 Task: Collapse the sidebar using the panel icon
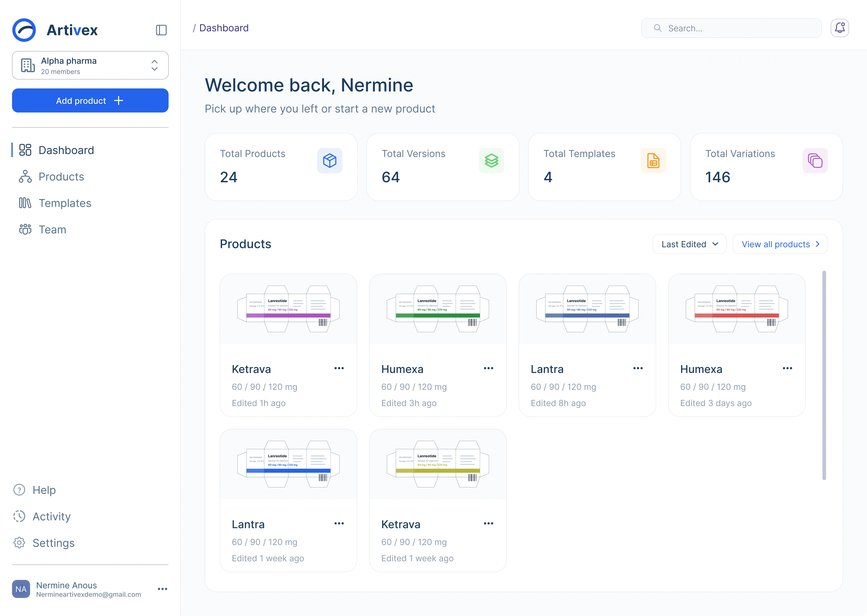[x=161, y=30]
